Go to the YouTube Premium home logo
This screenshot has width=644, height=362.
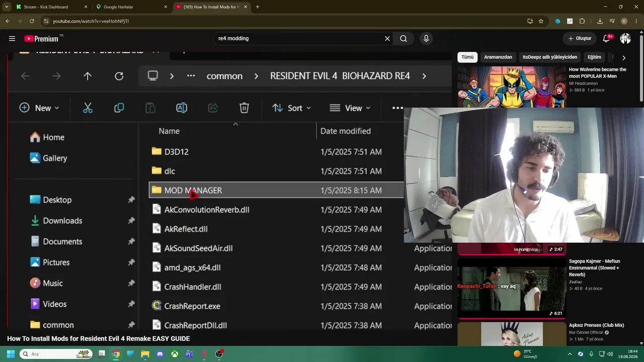(x=41, y=39)
